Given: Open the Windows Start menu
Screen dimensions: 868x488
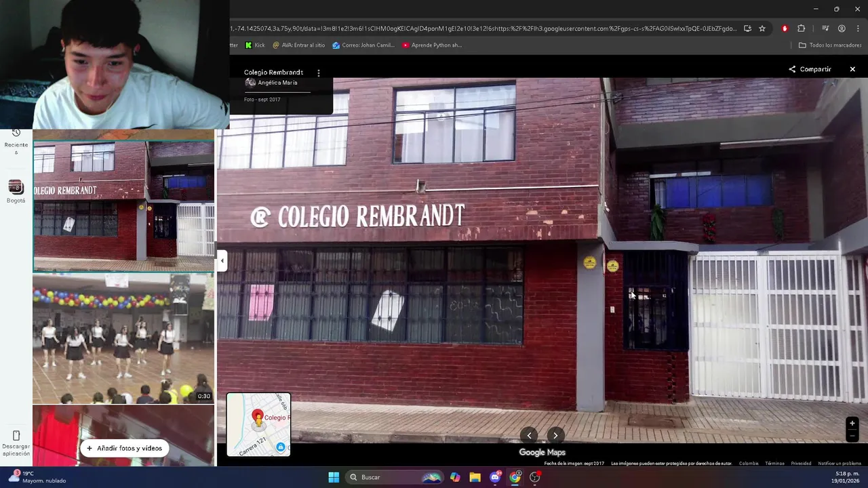Looking at the screenshot, I should (334, 477).
